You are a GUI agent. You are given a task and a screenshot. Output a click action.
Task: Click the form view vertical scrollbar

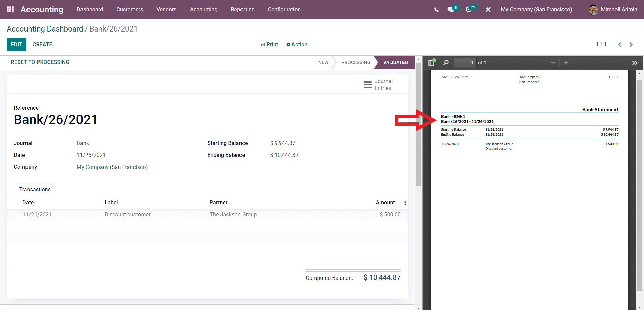pos(418,124)
